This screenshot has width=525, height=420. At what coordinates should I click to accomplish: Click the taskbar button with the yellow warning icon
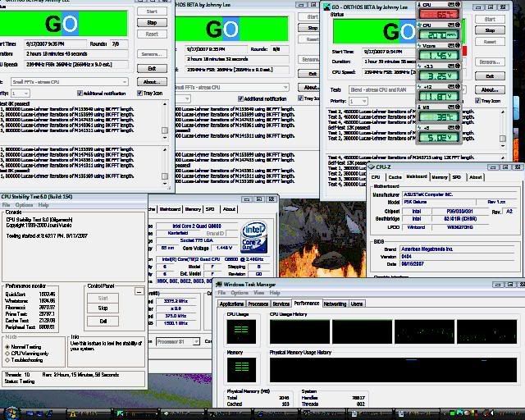point(88,414)
